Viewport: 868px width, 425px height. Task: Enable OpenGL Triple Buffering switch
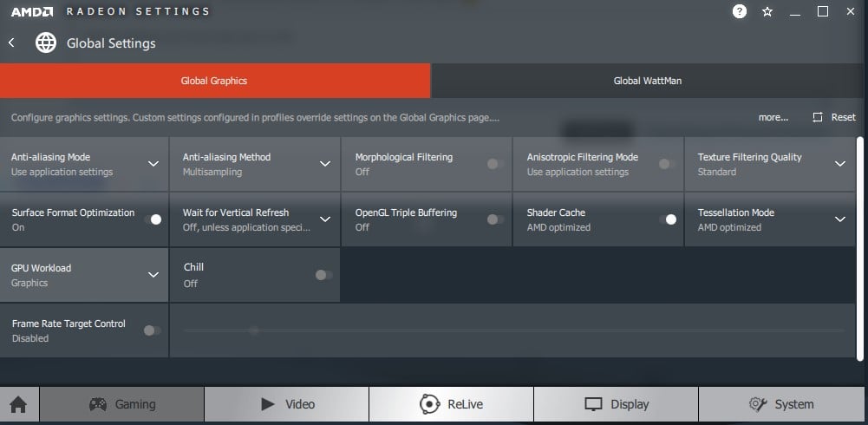495,219
